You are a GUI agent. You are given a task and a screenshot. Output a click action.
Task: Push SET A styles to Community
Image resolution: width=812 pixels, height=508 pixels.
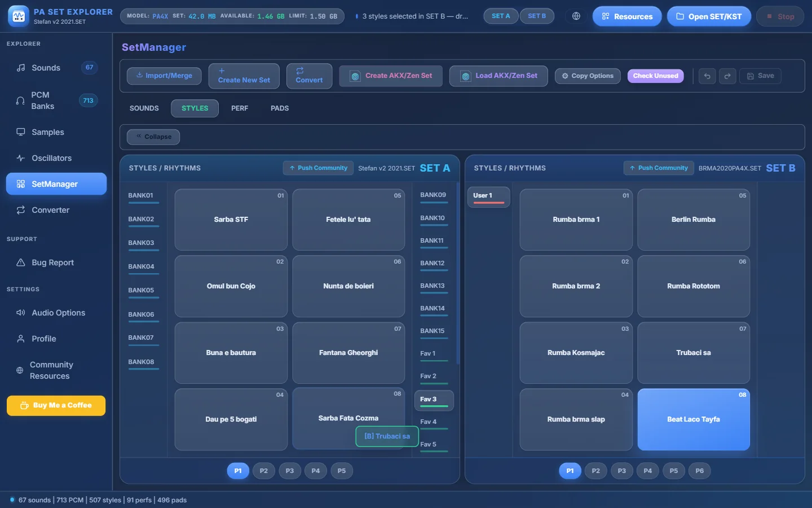pyautogui.click(x=318, y=168)
